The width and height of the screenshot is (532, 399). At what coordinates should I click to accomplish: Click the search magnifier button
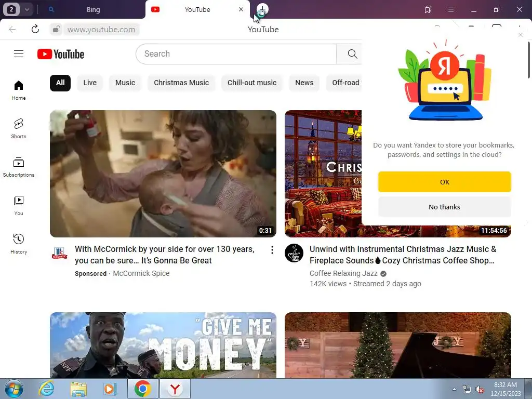point(352,54)
